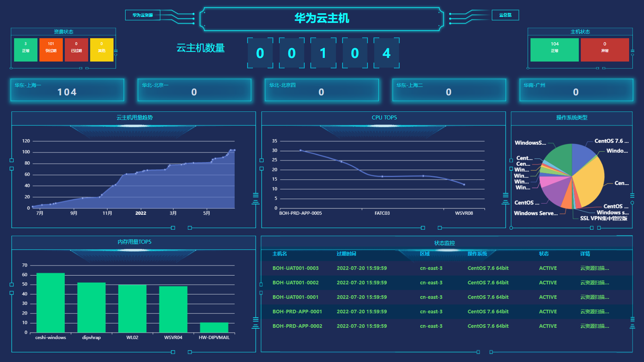Open 云资源扫描 details for BOH-PRD-APP-0002
The height and width of the screenshot is (362, 644).
coord(594,326)
